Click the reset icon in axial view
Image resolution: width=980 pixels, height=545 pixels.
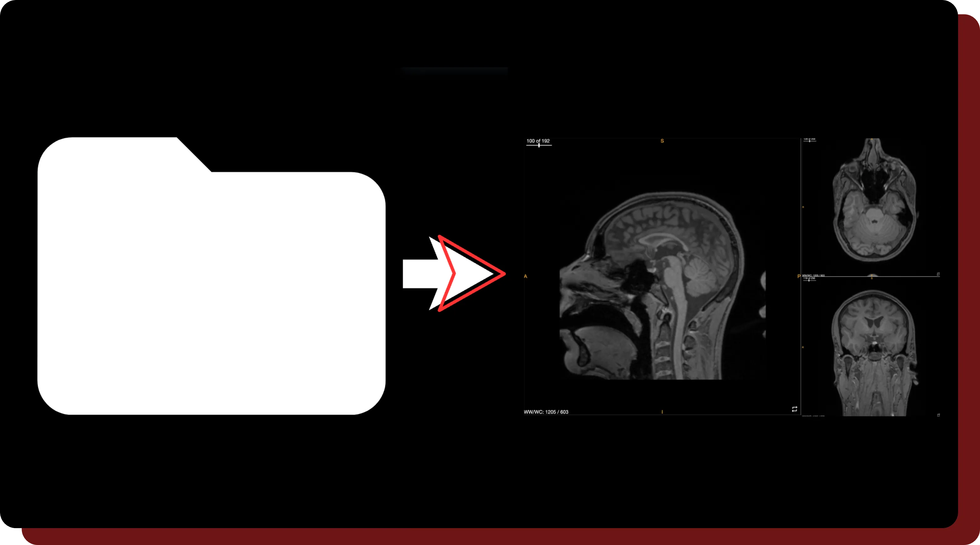click(938, 274)
